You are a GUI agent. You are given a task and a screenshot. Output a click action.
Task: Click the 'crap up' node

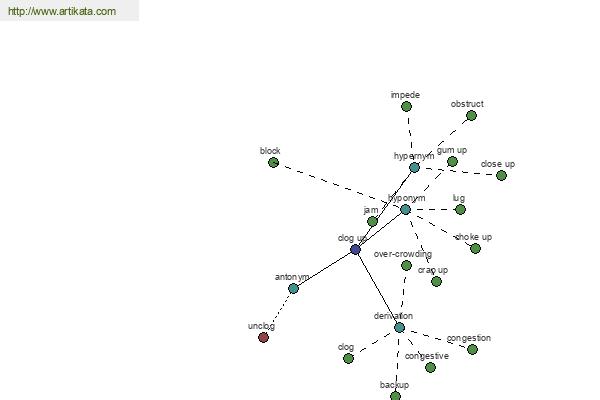[436, 281]
